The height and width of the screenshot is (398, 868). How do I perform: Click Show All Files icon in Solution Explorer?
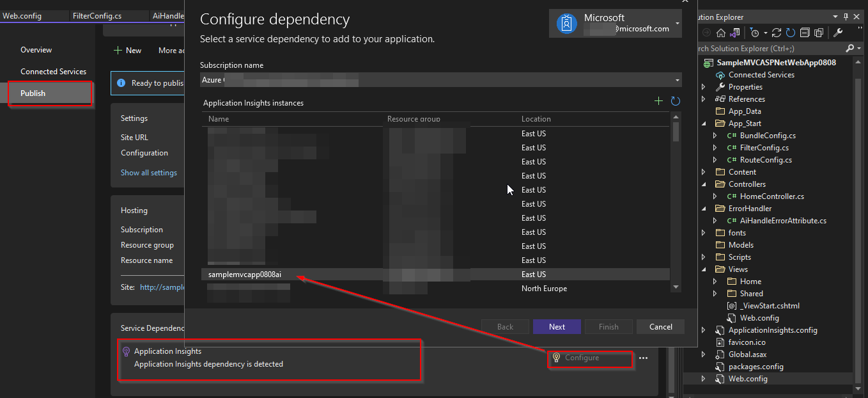[819, 33]
